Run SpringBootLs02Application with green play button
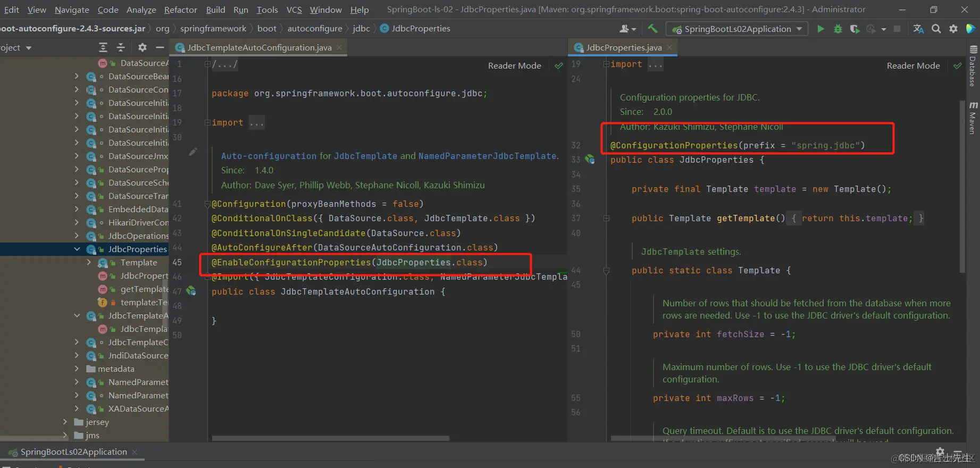 (820, 29)
